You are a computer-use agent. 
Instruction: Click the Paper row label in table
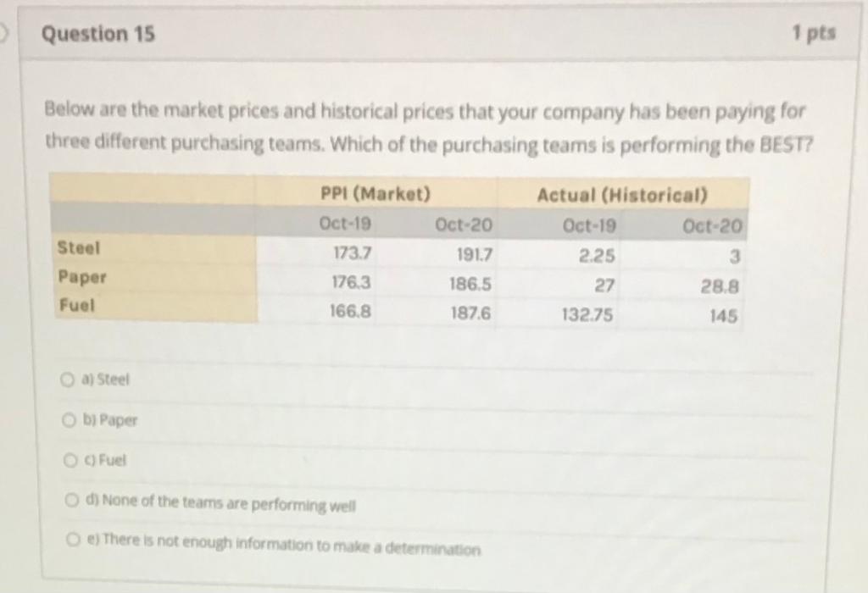(x=82, y=276)
